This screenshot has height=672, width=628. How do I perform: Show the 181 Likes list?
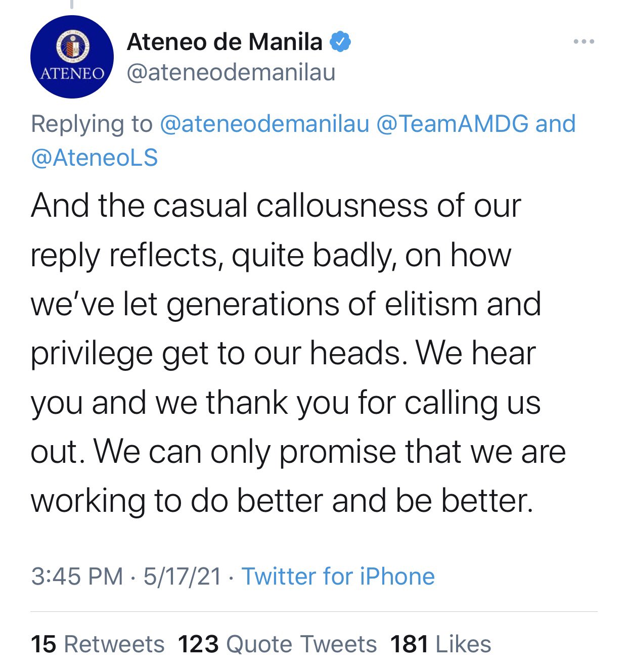[440, 644]
